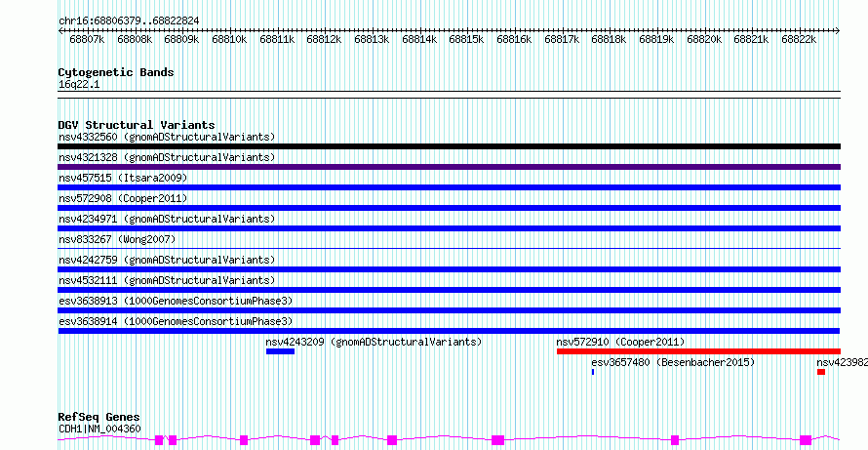Select the tiny blue esv3657480 marker
Screen dimensions: 868x450
pyautogui.click(x=593, y=372)
